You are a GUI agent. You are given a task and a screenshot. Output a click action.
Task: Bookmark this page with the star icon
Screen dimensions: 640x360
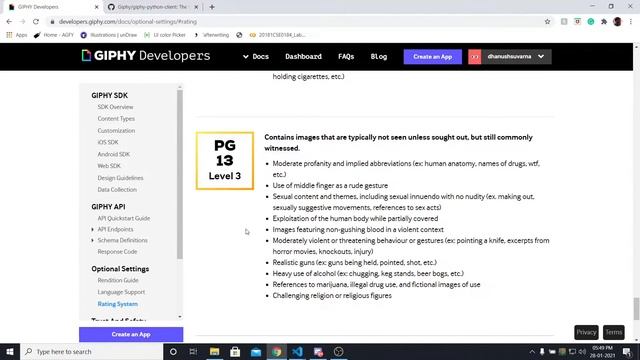(547, 22)
